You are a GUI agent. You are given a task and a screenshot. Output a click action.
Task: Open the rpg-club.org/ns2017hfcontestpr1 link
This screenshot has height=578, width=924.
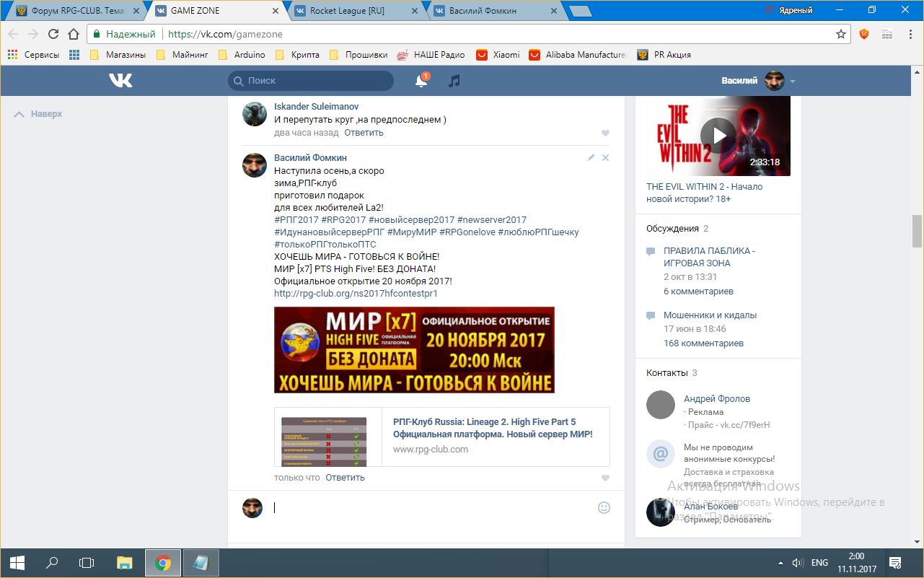coord(356,294)
